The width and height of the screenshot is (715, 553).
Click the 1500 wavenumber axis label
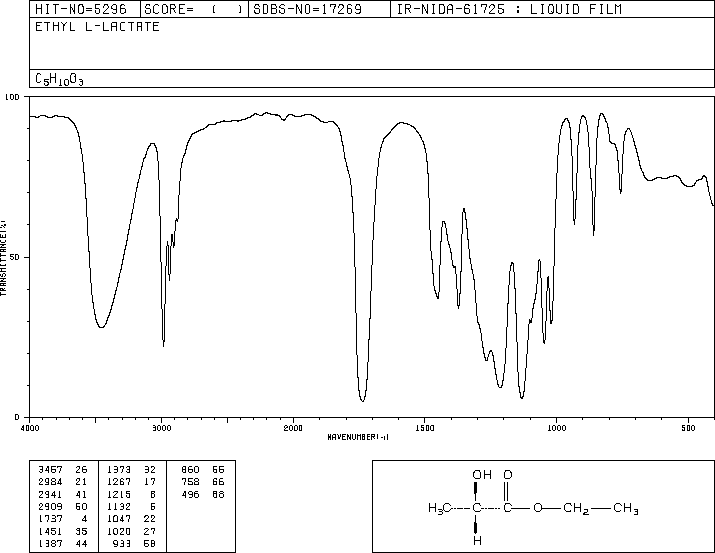coord(425,428)
